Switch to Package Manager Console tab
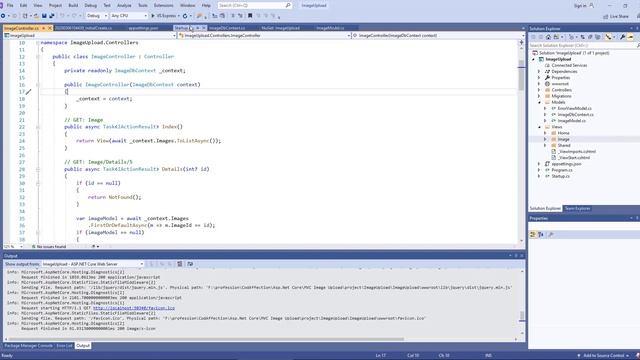 tap(28, 346)
